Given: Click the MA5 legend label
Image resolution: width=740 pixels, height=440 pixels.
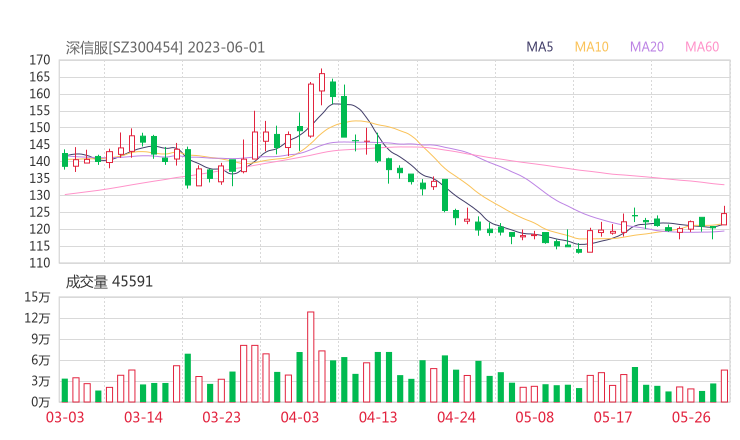Looking at the screenshot, I should (x=539, y=47).
